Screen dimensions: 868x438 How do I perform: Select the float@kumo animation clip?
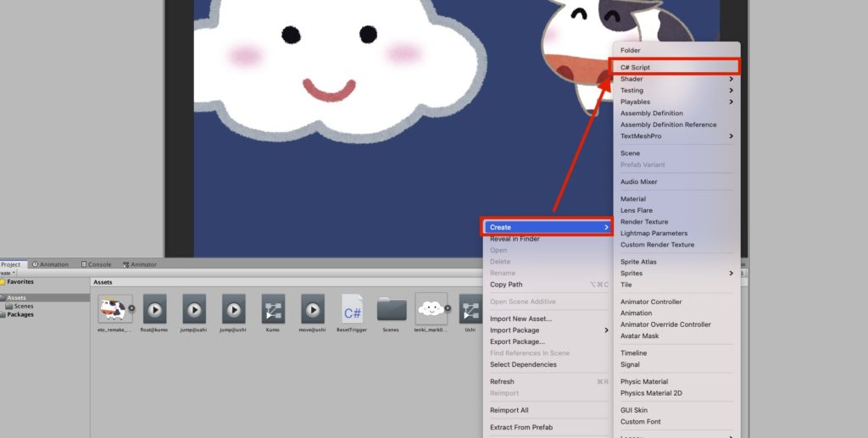tap(154, 308)
